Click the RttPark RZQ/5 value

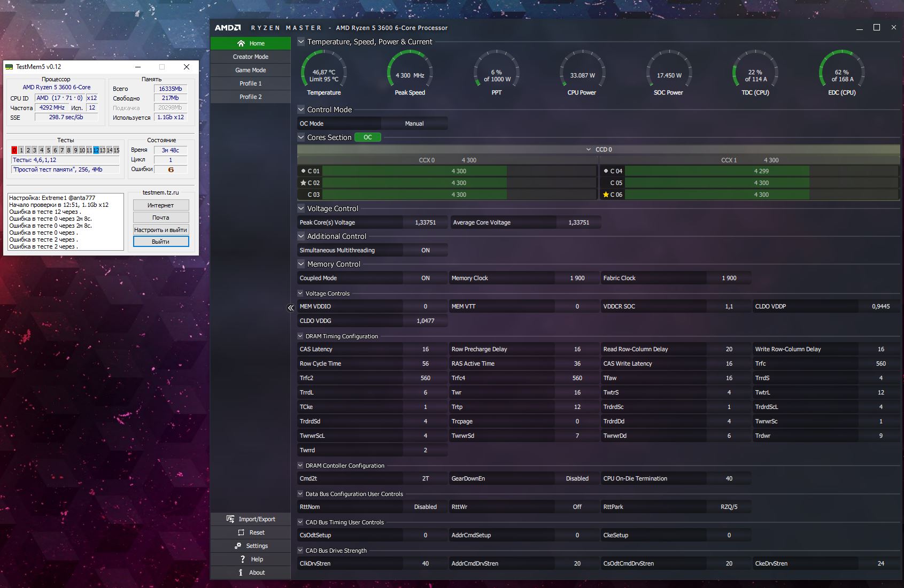729,507
